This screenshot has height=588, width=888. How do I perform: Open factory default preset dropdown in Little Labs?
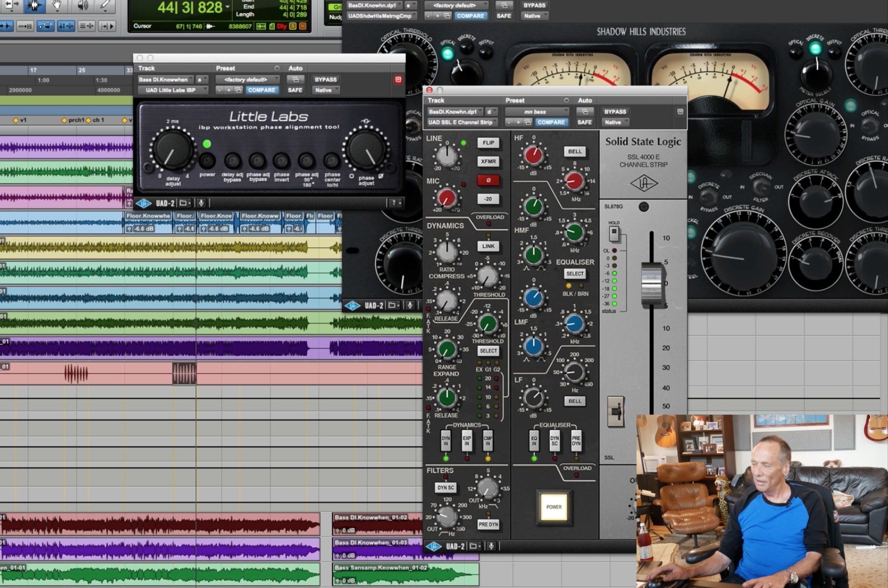pos(248,79)
